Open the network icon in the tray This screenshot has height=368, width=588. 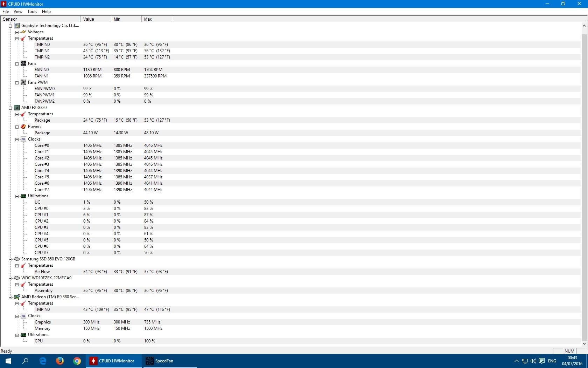tap(525, 361)
